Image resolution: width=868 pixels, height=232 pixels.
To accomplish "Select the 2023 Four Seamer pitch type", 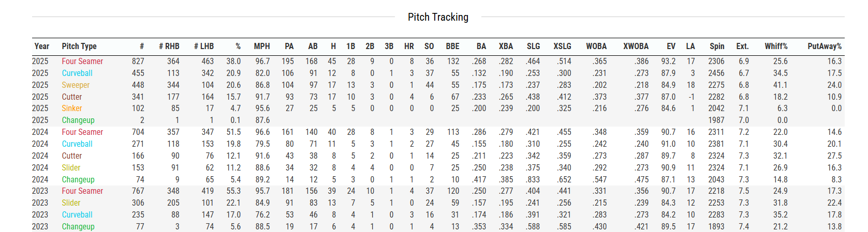I will tap(82, 191).
